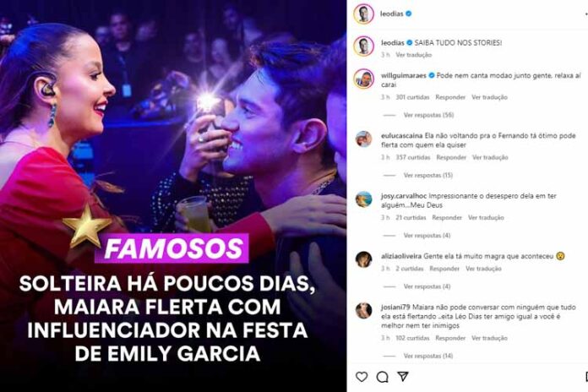588x392 pixels.
Task: Open willguimaraes commenter avatar
Action: coord(363,79)
